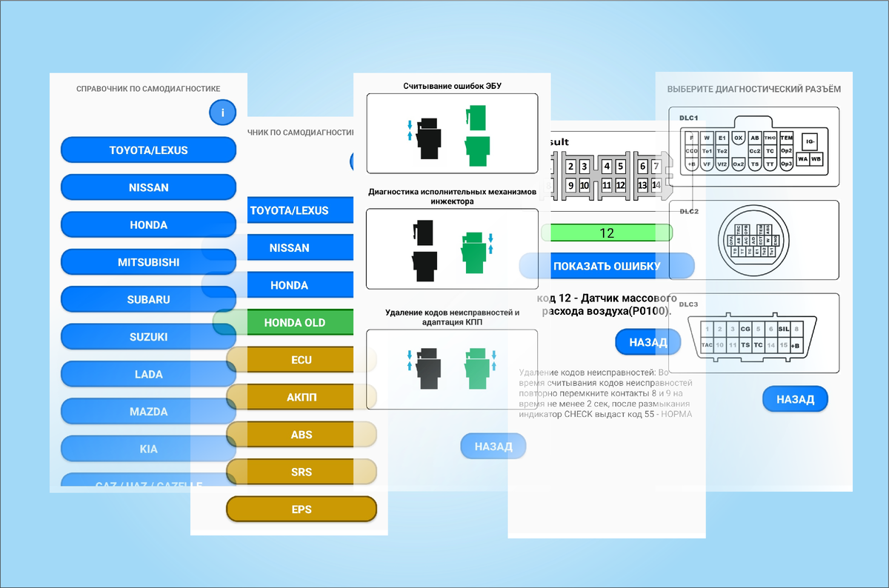Choose NISSAN on the screen listing SUBARU
The width and height of the screenshot is (889, 588).
[148, 187]
